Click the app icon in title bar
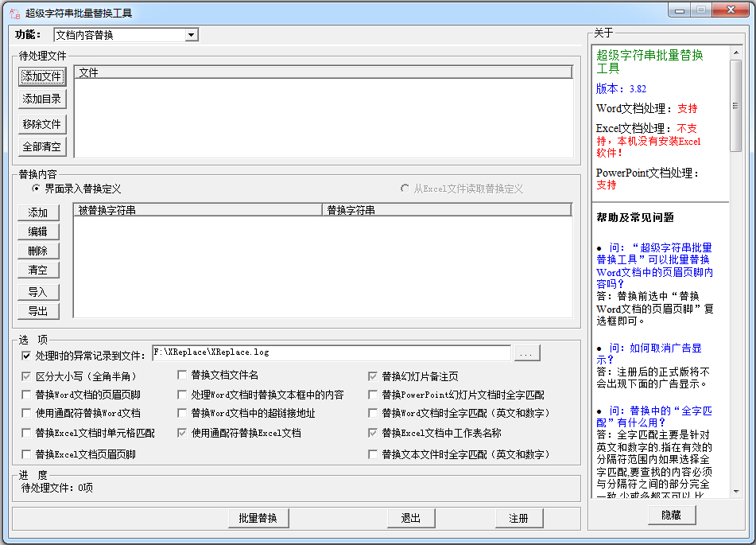 15,14
